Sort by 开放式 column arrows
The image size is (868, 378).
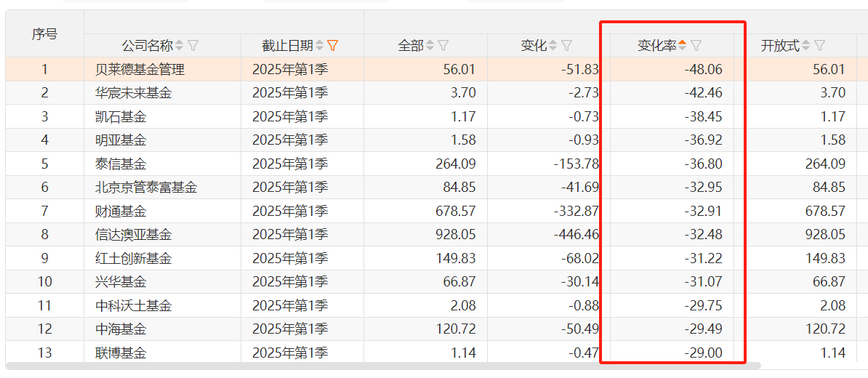[x=806, y=46]
